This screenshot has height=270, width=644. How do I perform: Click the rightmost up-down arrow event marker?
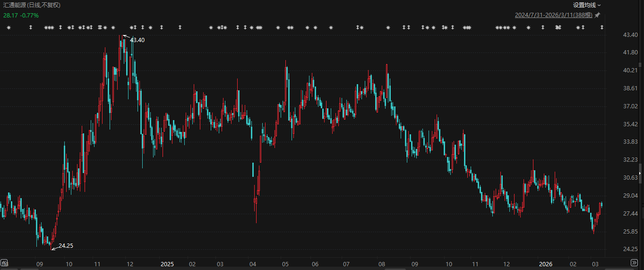(601, 27)
